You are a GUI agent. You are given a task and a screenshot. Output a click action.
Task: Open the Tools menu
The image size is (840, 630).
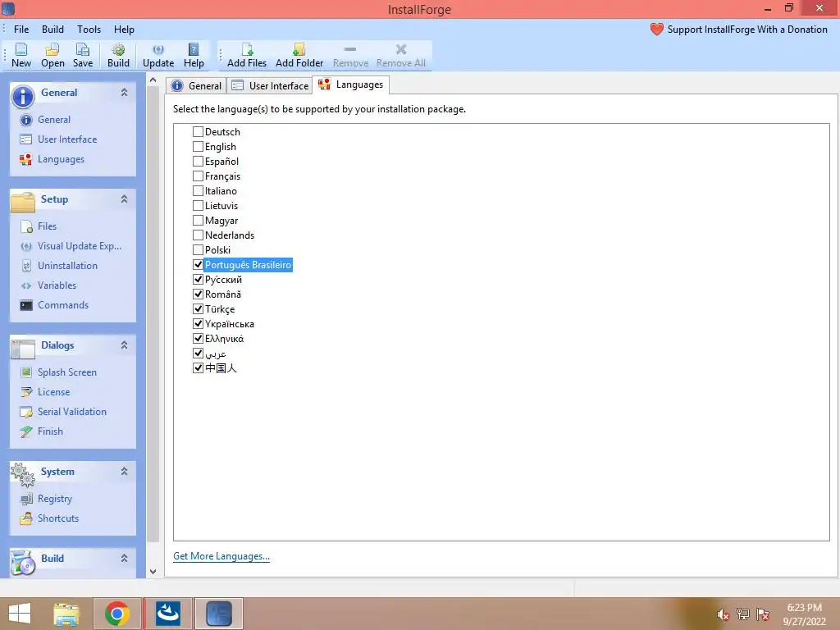pos(89,30)
